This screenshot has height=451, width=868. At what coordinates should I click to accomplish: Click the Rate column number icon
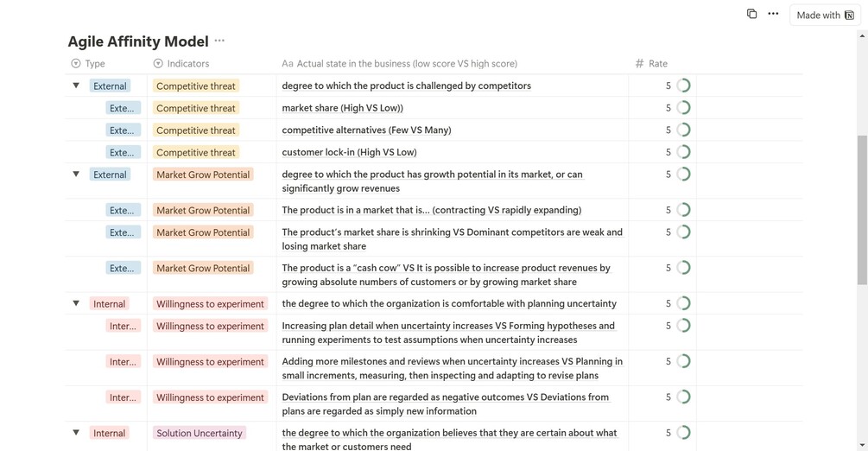coord(639,64)
